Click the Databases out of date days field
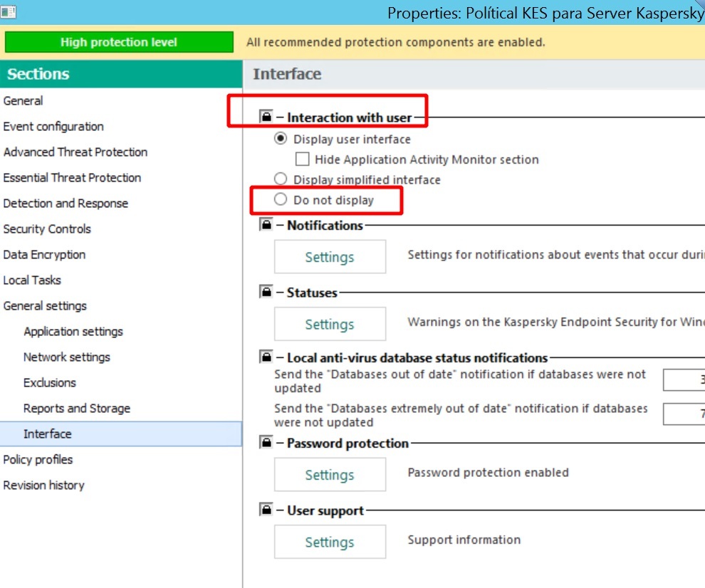 coord(684,380)
